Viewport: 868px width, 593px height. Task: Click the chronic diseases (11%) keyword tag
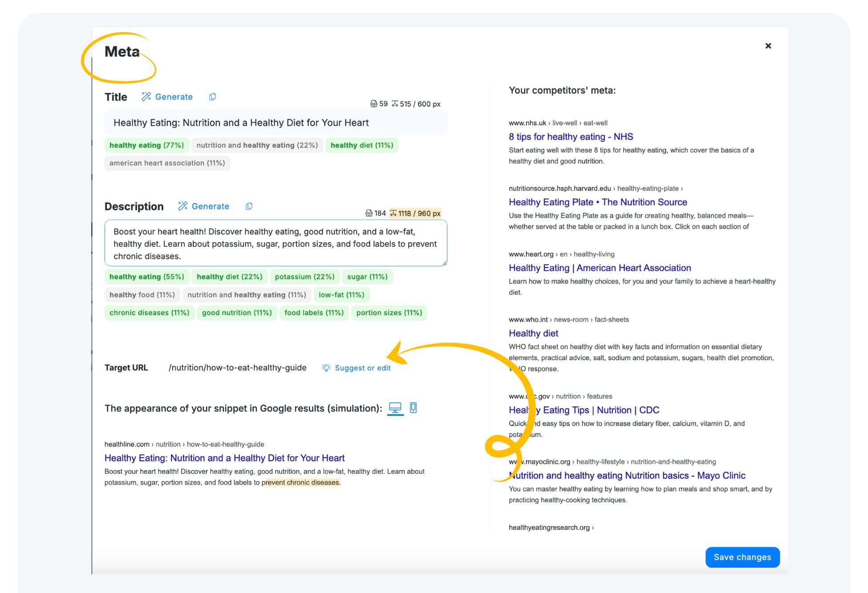[x=150, y=313]
